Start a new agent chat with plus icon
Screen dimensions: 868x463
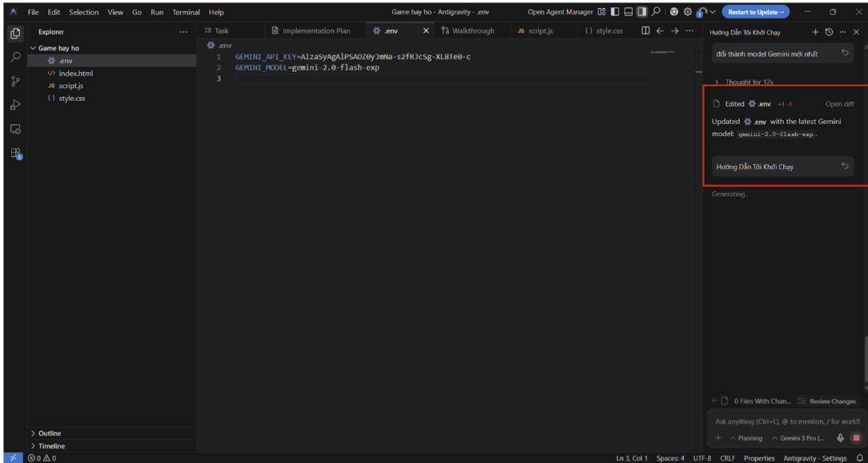[x=815, y=32]
